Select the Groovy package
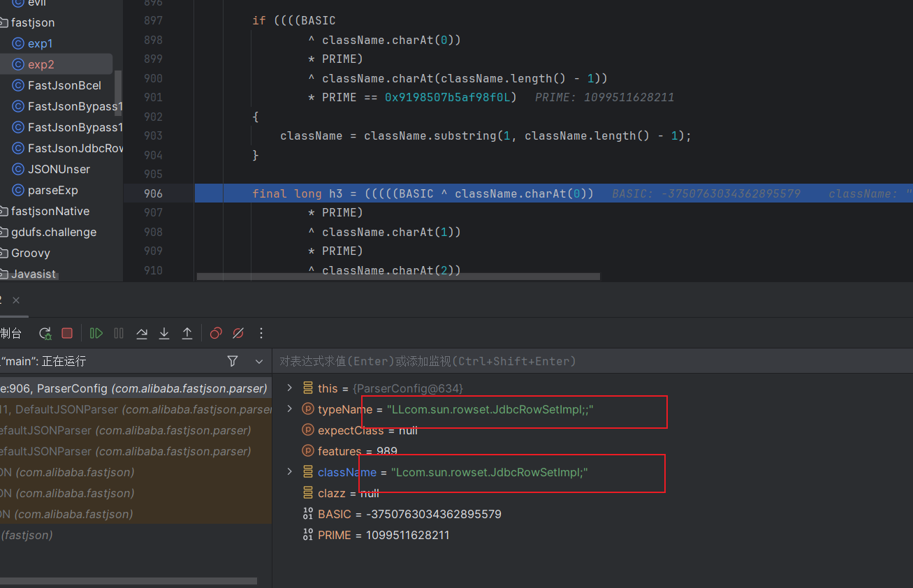The image size is (913, 588). pos(31,253)
